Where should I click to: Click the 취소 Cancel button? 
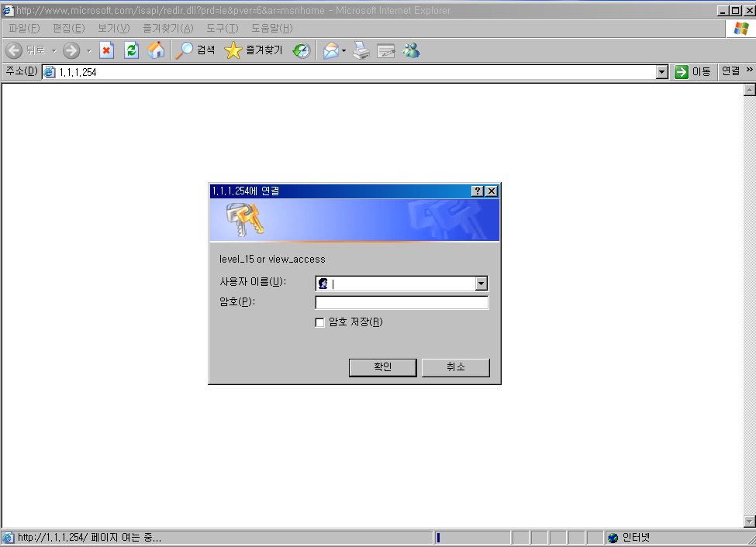point(456,367)
